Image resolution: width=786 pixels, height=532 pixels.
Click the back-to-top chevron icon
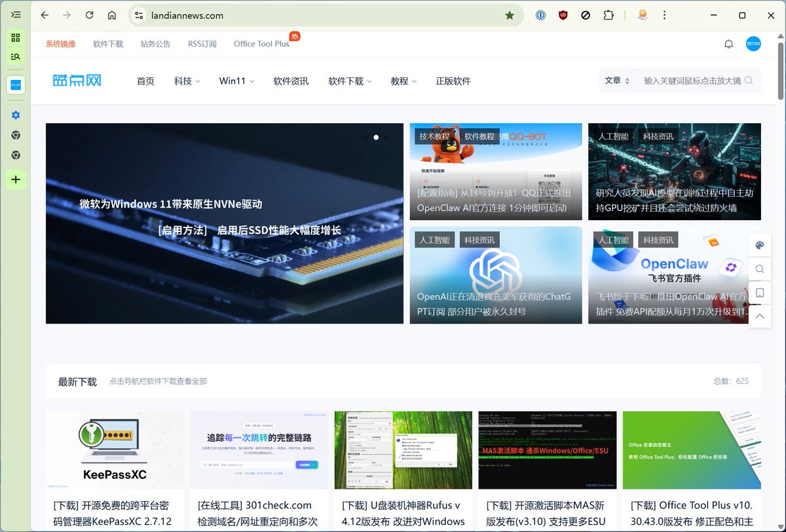(x=759, y=316)
